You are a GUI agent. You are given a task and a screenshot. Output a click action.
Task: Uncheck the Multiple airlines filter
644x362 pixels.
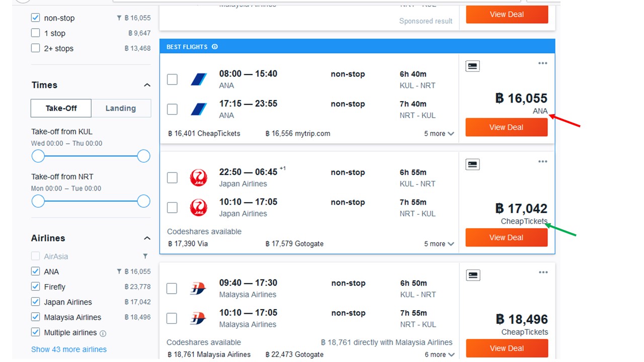[35, 332]
